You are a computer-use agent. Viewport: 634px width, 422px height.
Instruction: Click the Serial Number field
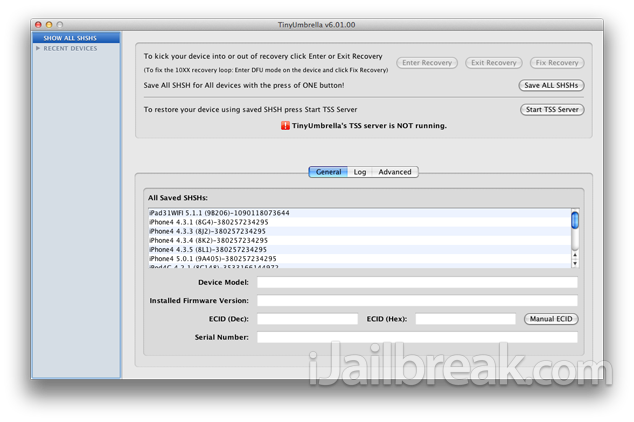417,337
